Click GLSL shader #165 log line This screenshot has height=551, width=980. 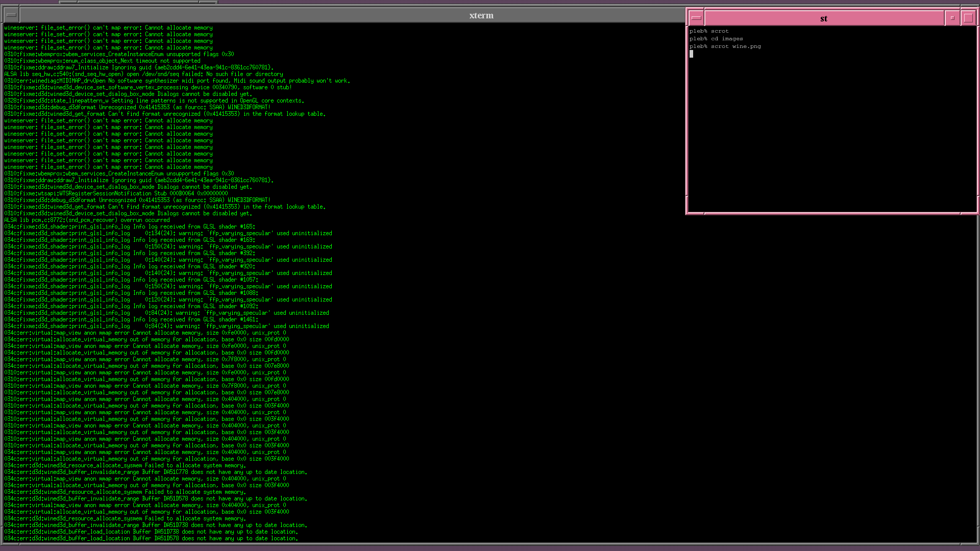pos(130,227)
